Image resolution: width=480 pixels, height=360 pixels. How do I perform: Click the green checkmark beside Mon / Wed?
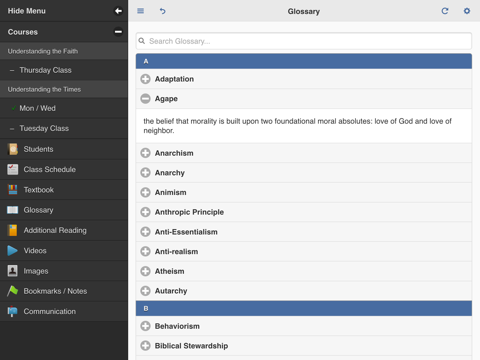[13, 108]
